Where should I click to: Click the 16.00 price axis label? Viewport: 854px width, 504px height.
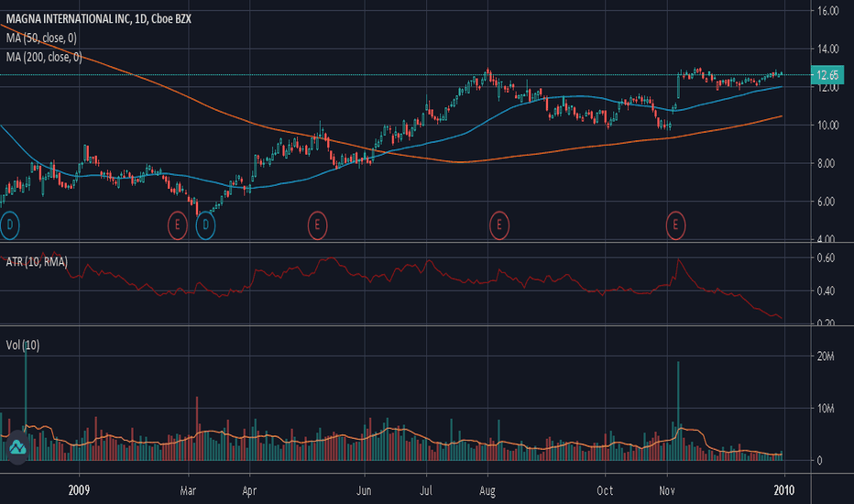tap(827, 10)
